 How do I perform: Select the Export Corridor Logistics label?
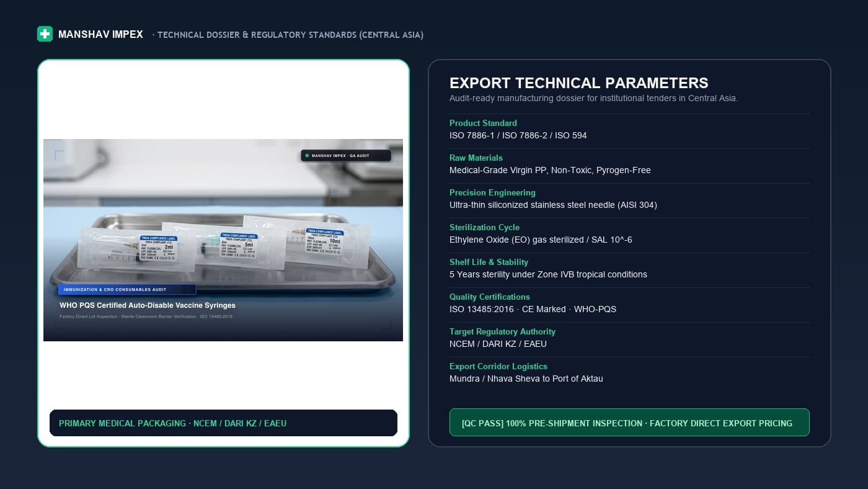(x=498, y=366)
